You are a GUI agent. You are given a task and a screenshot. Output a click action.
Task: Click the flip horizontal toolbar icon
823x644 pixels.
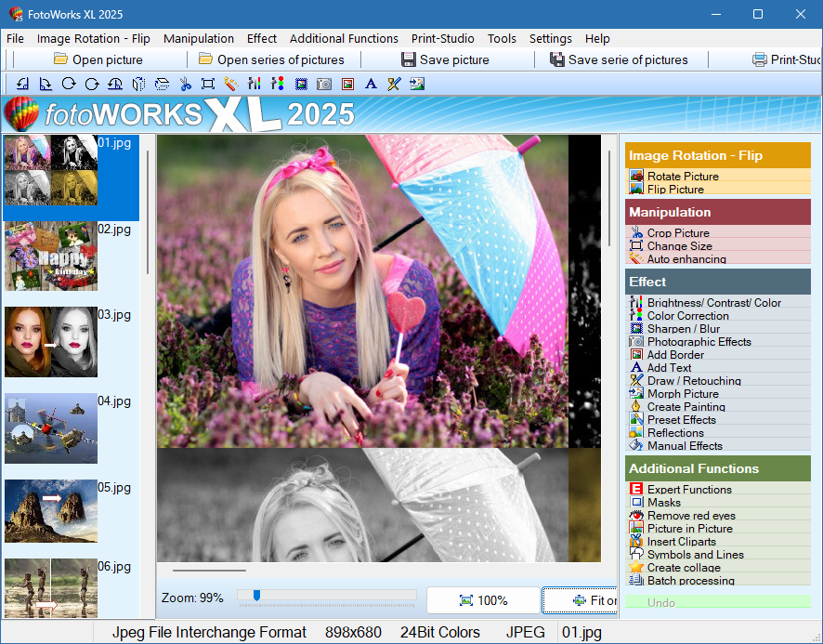[x=138, y=84]
